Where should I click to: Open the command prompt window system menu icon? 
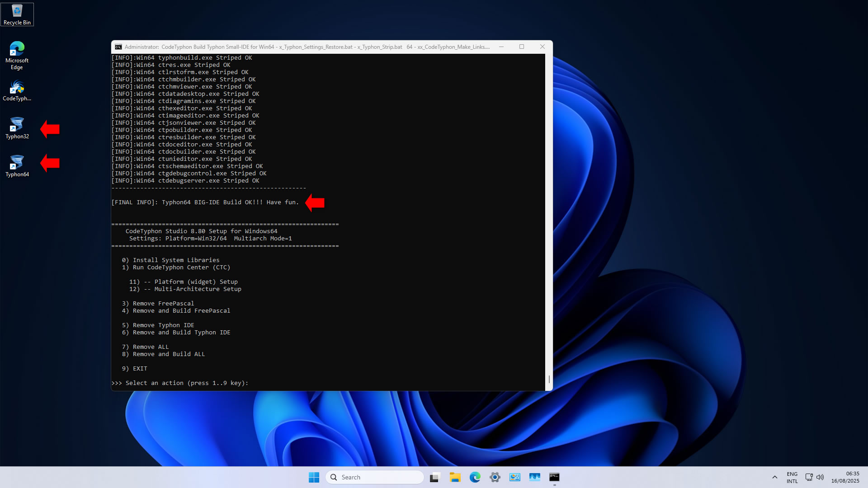[118, 47]
